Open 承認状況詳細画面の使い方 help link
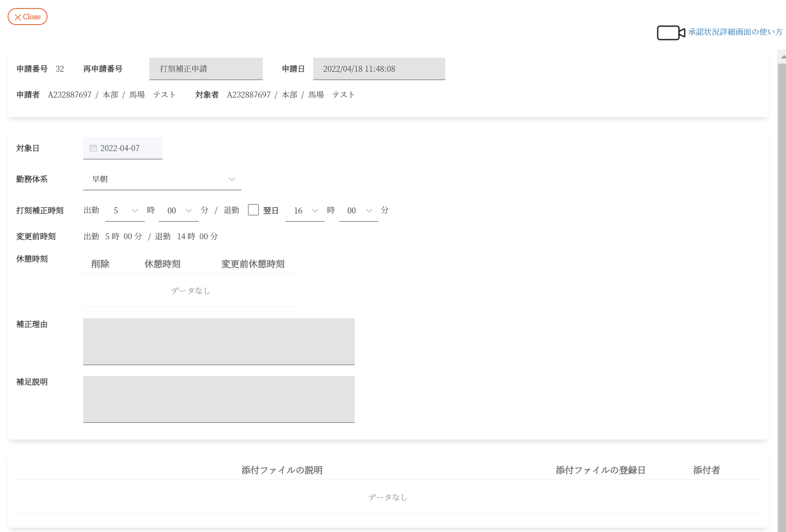Viewport: 786px width, 532px height. (735, 32)
